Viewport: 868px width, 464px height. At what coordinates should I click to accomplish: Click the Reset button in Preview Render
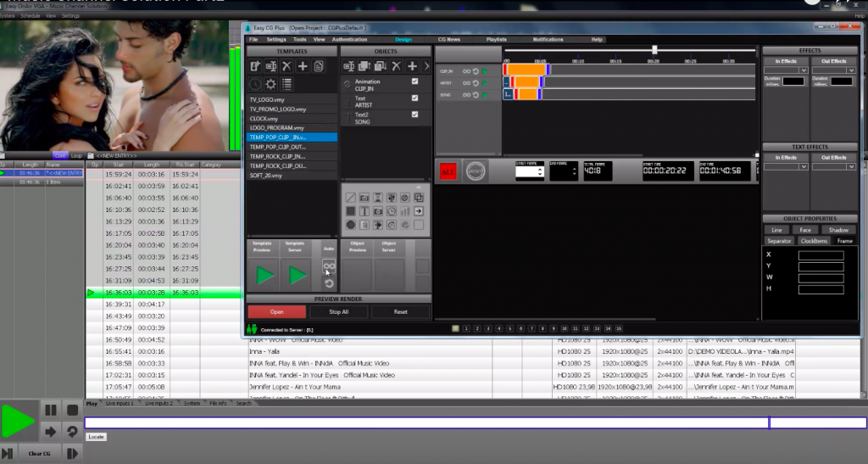pyautogui.click(x=400, y=311)
